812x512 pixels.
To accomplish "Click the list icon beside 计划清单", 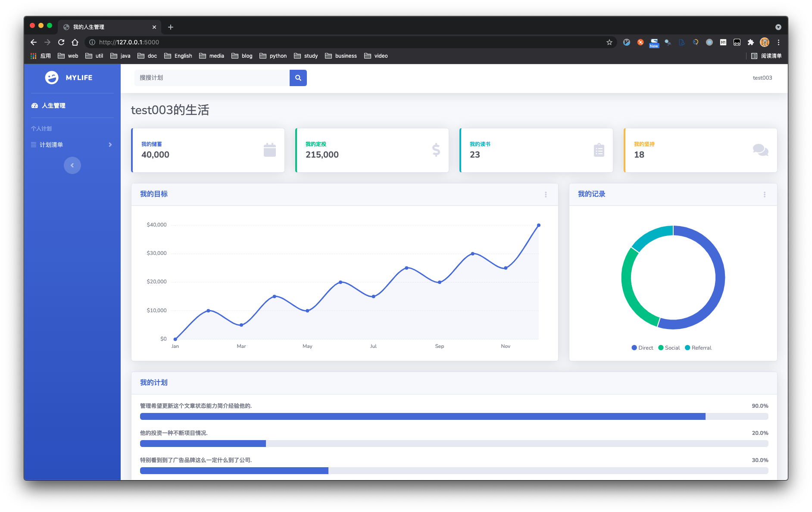I will pos(34,145).
